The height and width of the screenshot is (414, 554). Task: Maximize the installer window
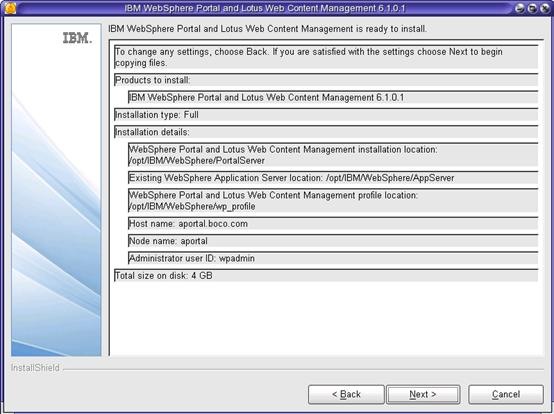click(x=532, y=8)
